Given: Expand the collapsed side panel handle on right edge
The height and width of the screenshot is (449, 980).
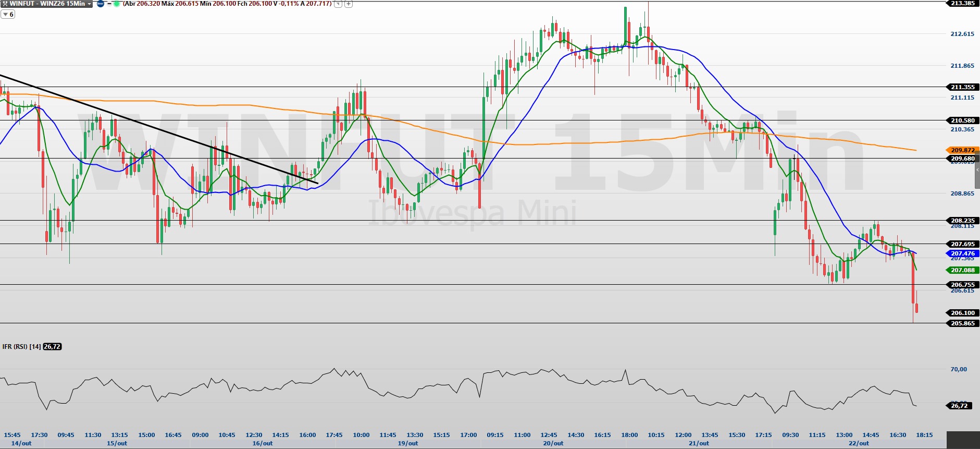Looking at the screenshot, I should pyautogui.click(x=977, y=170).
